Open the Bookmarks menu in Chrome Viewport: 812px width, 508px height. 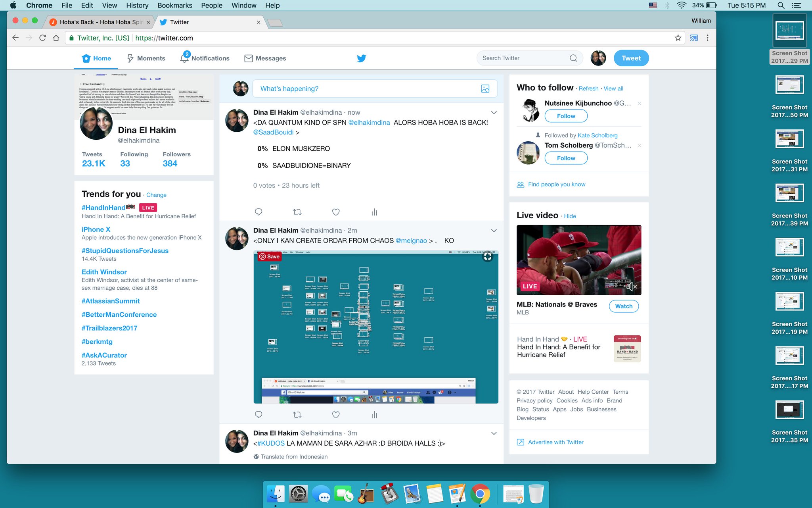coord(174,5)
